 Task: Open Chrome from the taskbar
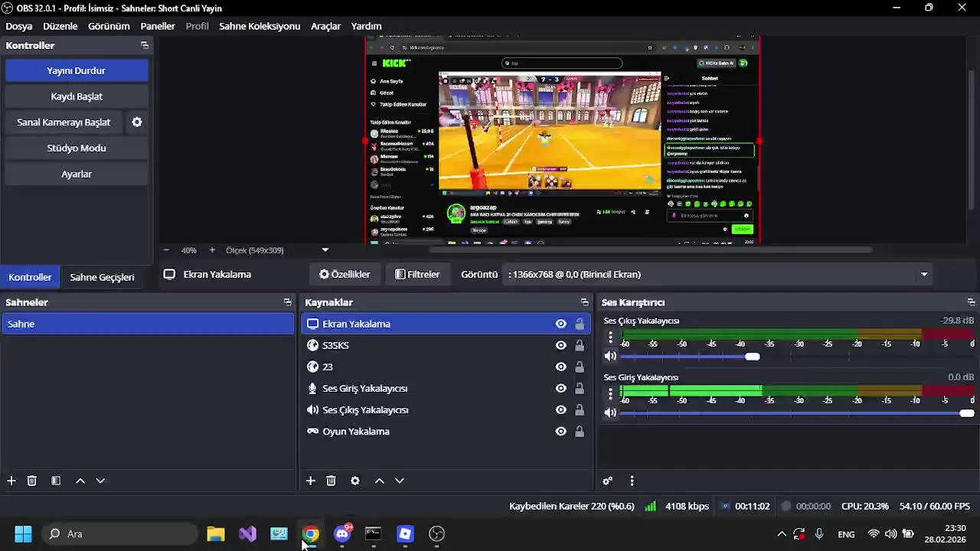coord(311,533)
